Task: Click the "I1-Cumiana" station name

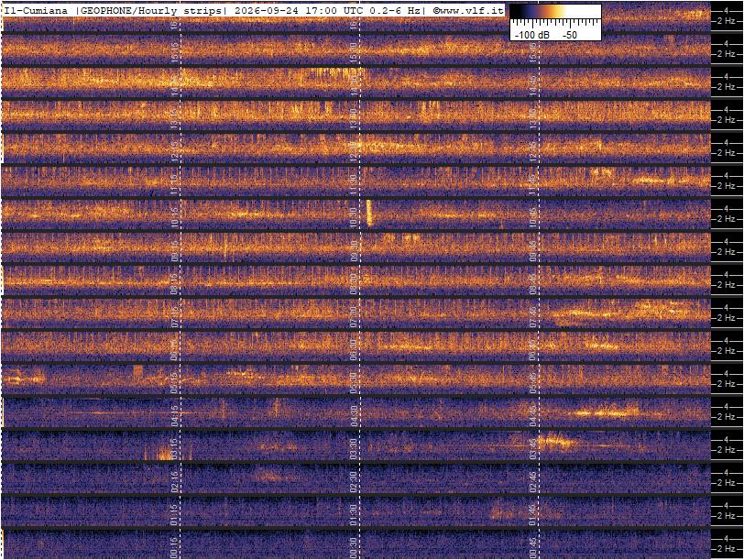Action: pos(36,10)
